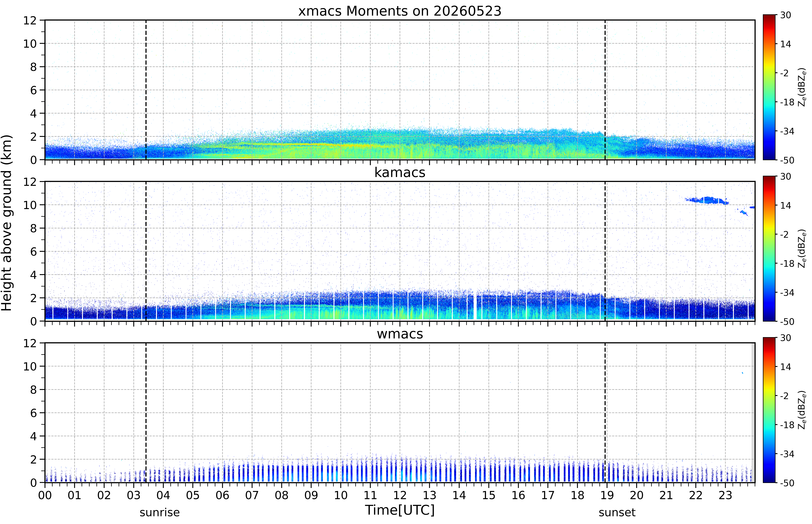
Task: Click the '03' hour label on the time axis
Action: coord(134,495)
